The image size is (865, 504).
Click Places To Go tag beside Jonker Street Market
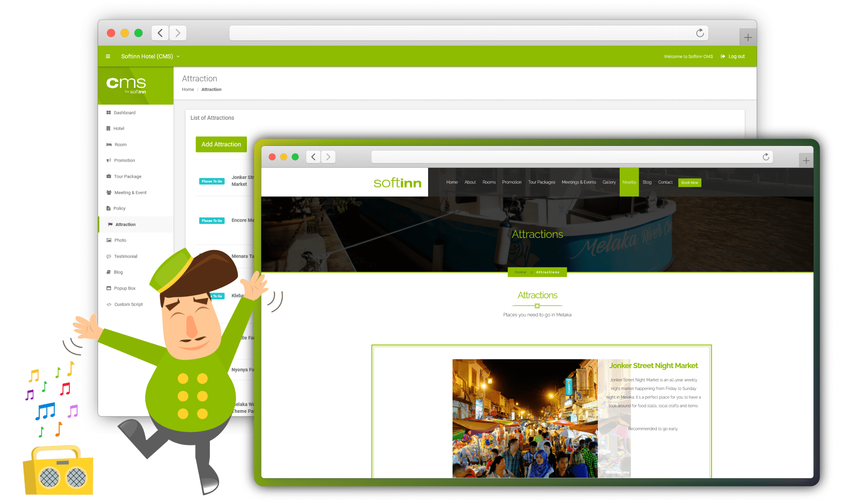pyautogui.click(x=212, y=181)
